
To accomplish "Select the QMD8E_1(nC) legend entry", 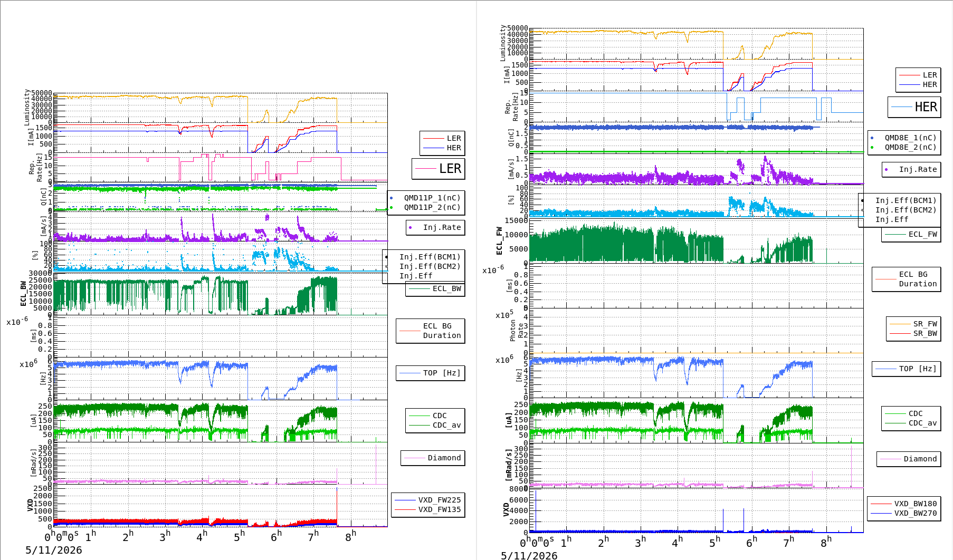I will 910,138.
